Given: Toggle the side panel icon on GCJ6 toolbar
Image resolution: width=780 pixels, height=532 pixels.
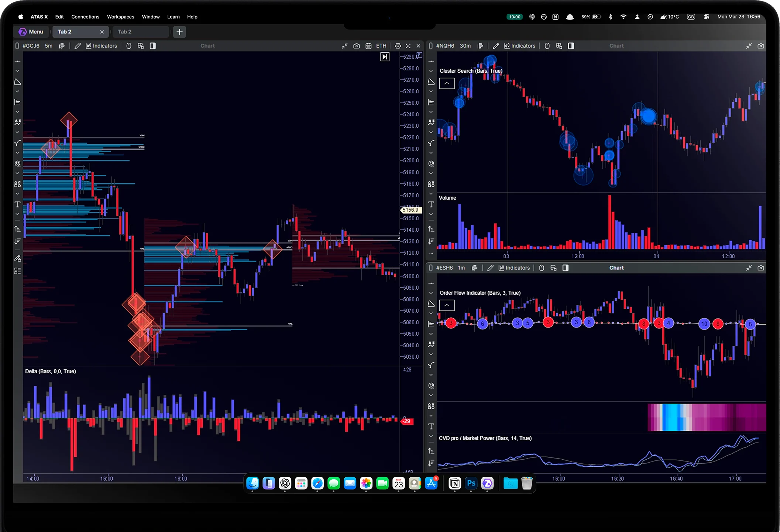Looking at the screenshot, I should 152,46.
